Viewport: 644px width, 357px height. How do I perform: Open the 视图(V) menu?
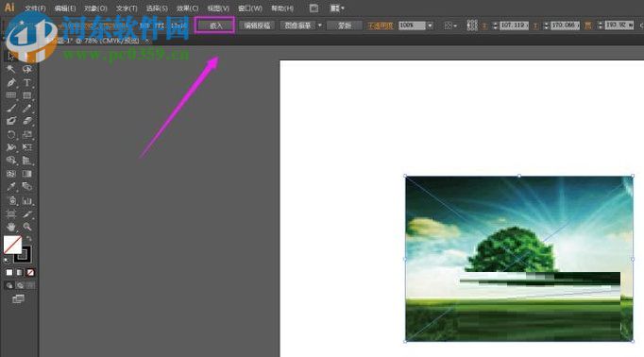[x=218, y=8]
